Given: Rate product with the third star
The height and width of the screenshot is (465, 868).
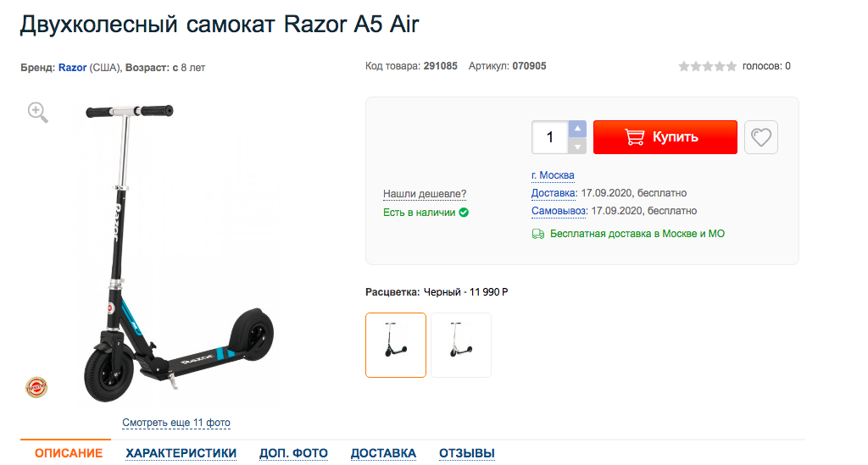Looking at the screenshot, I should pos(708,66).
